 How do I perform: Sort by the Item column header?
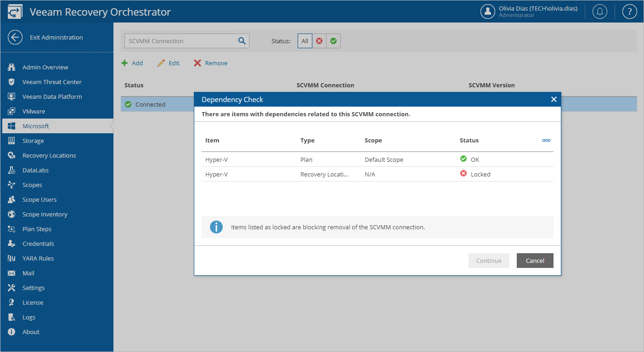coord(212,140)
